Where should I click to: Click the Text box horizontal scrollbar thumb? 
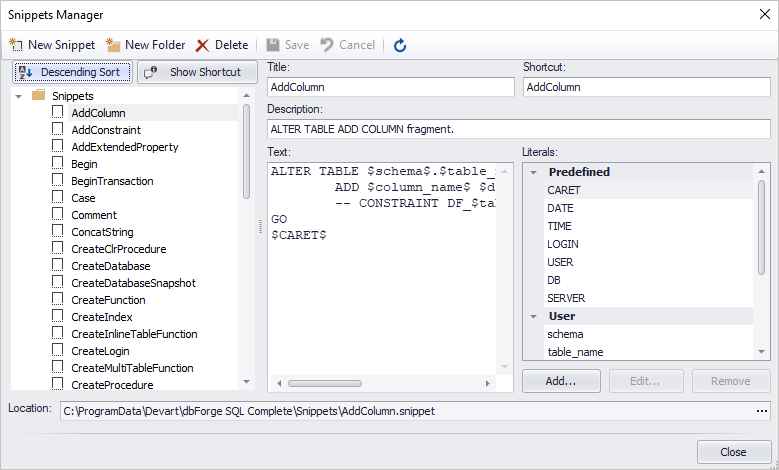click(325, 383)
